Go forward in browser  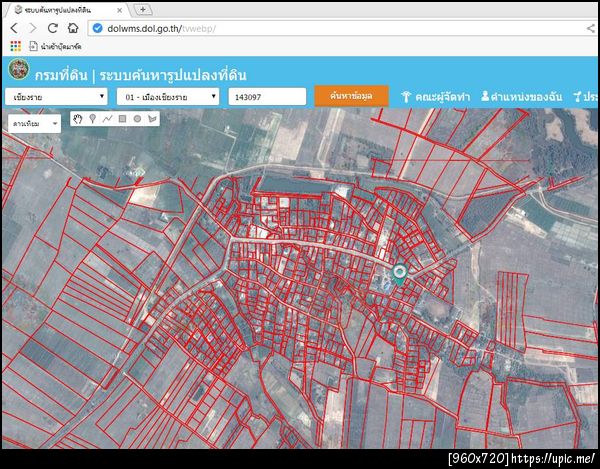point(33,28)
